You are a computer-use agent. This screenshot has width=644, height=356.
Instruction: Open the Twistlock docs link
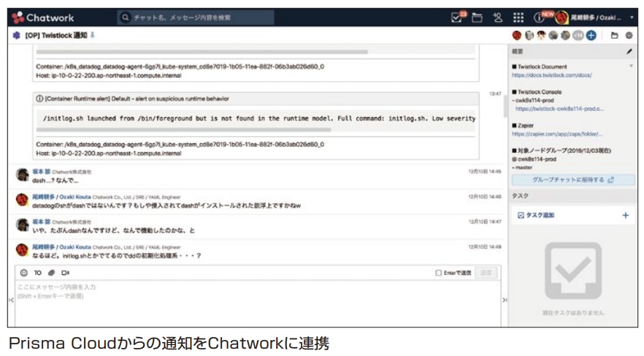click(x=551, y=75)
